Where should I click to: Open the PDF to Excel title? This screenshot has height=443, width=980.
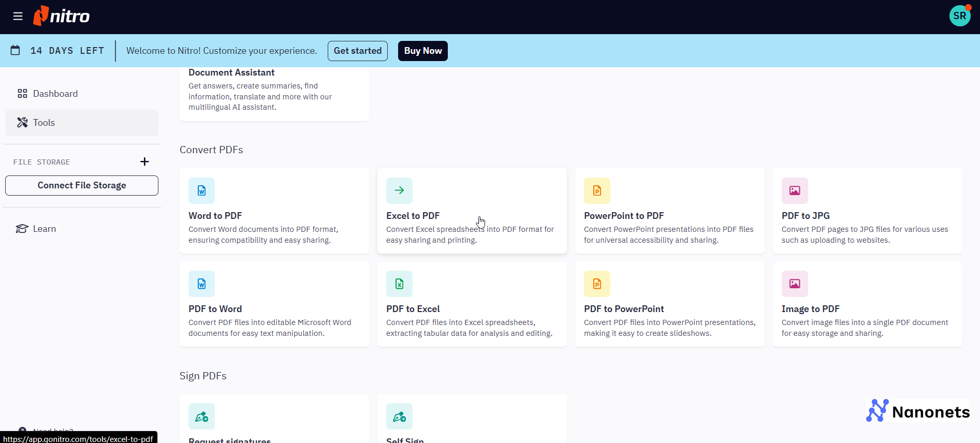[413, 309]
